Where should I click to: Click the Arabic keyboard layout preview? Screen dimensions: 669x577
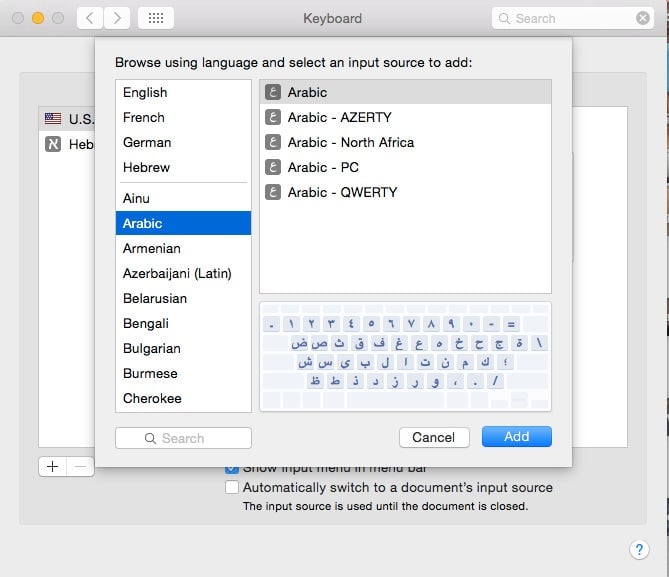[x=405, y=356]
